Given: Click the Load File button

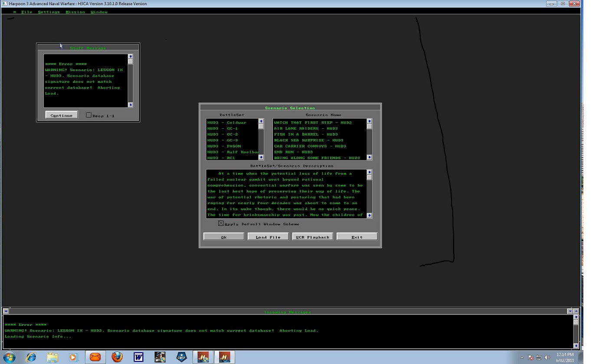Looking at the screenshot, I should pyautogui.click(x=268, y=237).
